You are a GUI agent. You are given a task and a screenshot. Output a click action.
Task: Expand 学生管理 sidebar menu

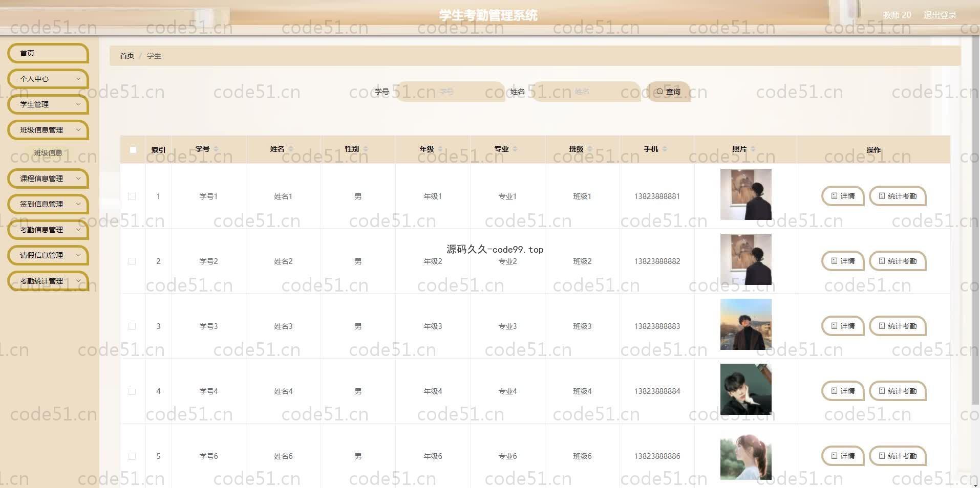48,104
